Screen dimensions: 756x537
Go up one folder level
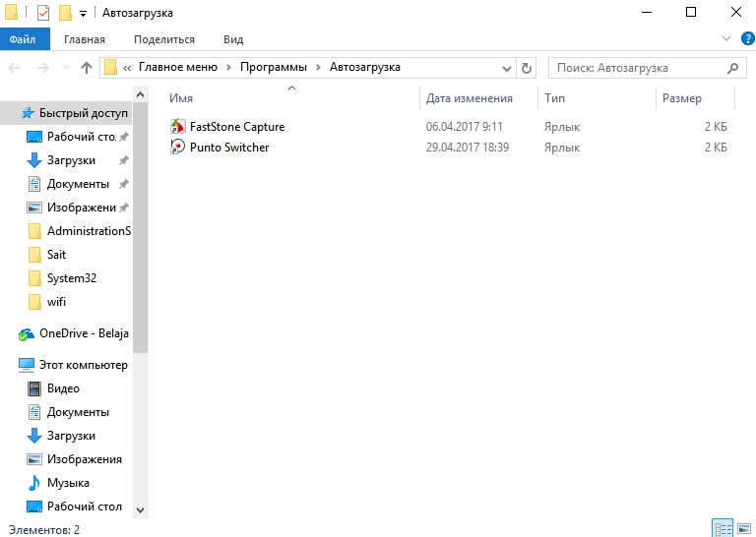point(87,68)
